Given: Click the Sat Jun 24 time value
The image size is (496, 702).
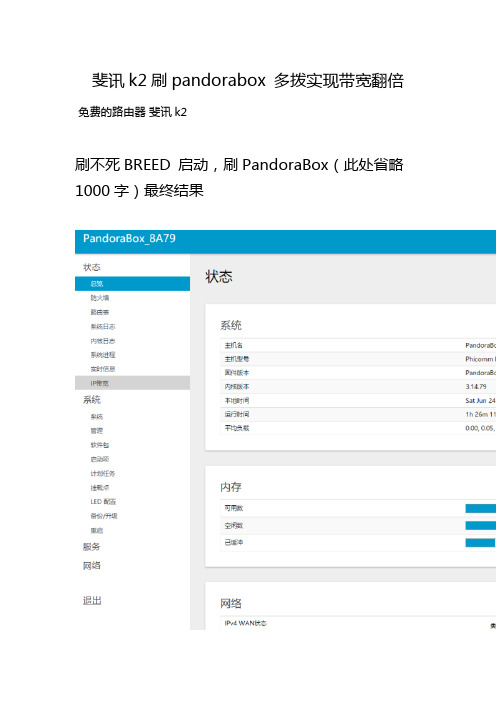Looking at the screenshot, I should (480, 400).
